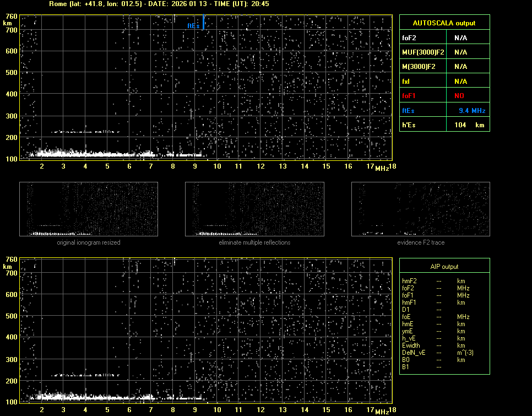The image size is (532, 416).
Task: Click the Rome station date and time title
Action: 159,4
